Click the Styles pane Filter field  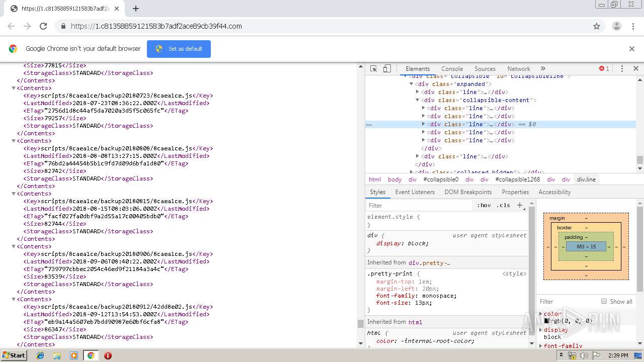coord(420,205)
